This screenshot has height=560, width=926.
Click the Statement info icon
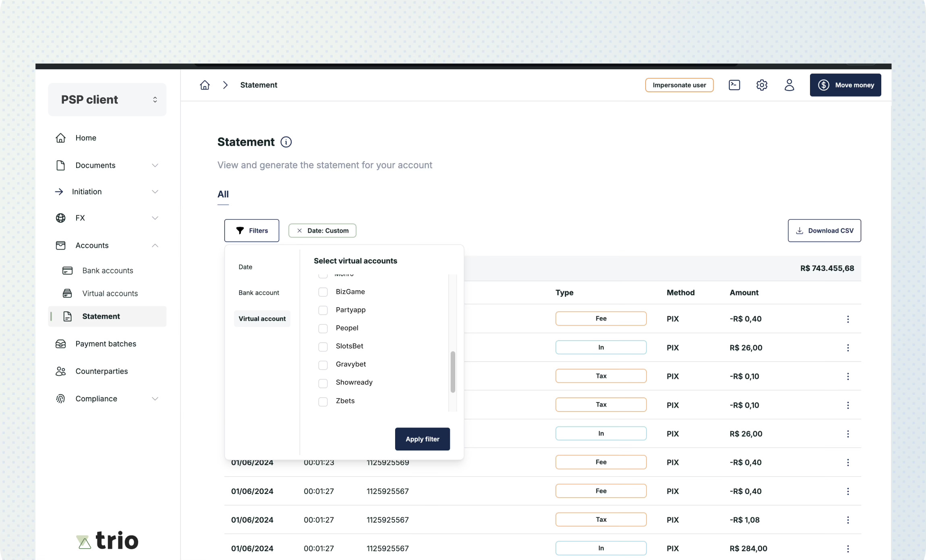tap(286, 142)
